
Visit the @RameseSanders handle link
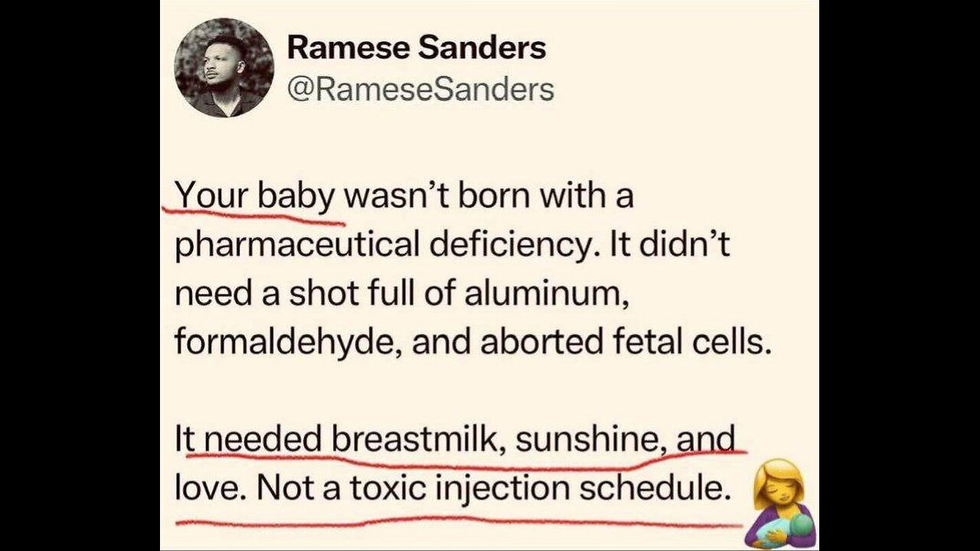[x=420, y=90]
